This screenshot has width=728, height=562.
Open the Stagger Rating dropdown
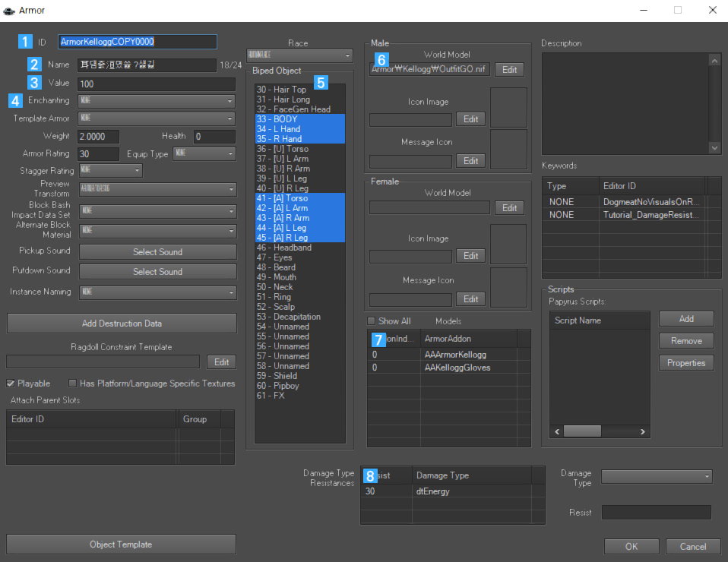110,170
